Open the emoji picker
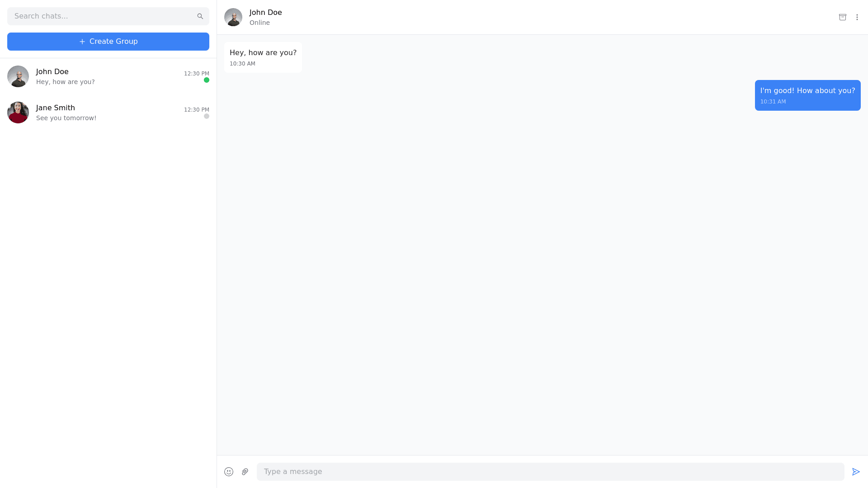 (x=229, y=472)
